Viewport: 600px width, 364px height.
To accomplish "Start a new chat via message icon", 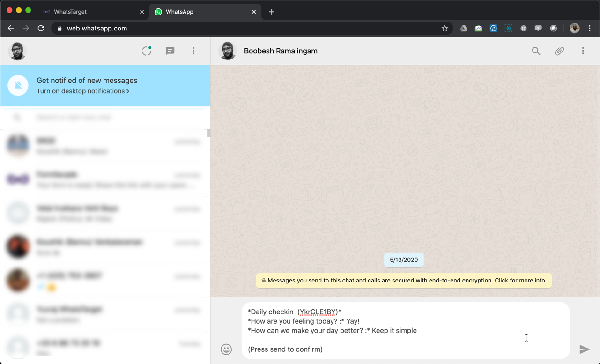I will (170, 51).
